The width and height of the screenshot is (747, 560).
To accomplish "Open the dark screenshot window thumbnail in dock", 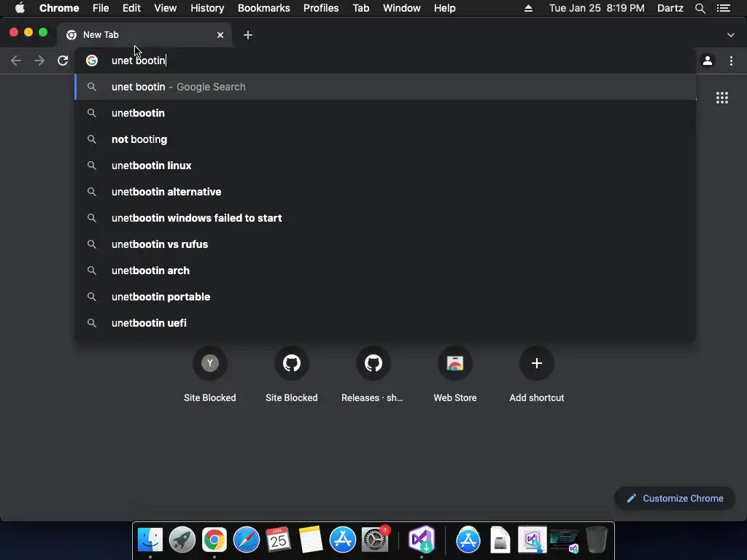I will pos(565,541).
